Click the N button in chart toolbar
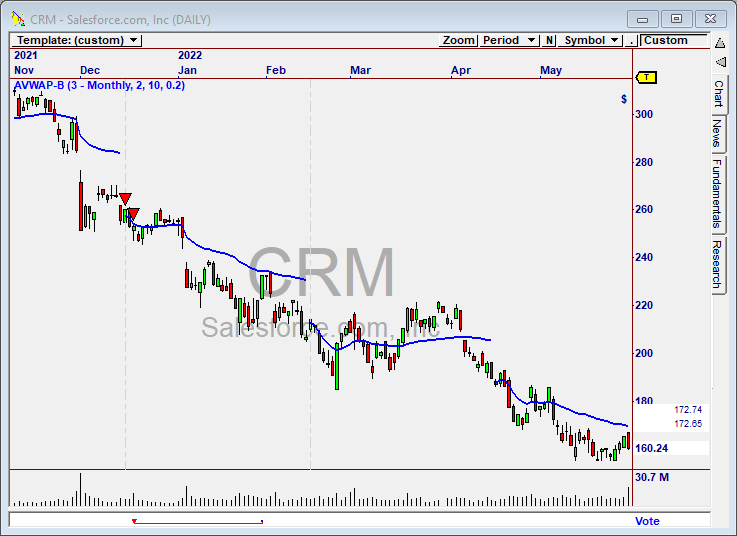The width and height of the screenshot is (737, 536). [549, 40]
